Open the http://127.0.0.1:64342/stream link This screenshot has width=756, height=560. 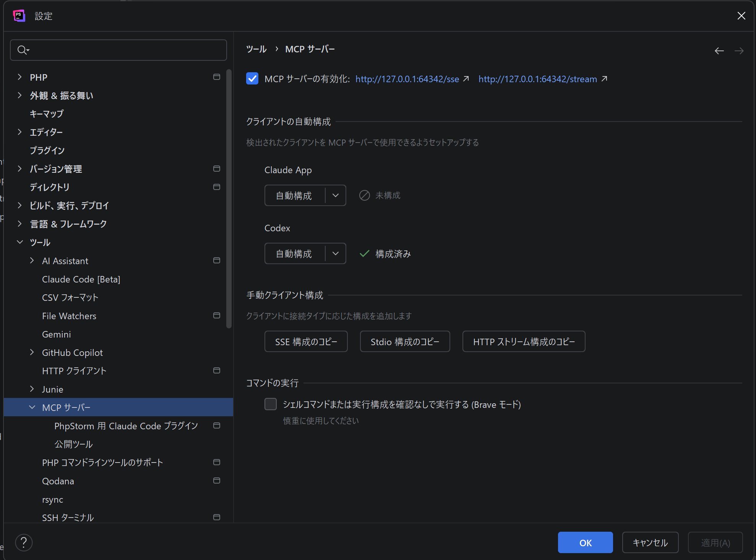click(537, 79)
